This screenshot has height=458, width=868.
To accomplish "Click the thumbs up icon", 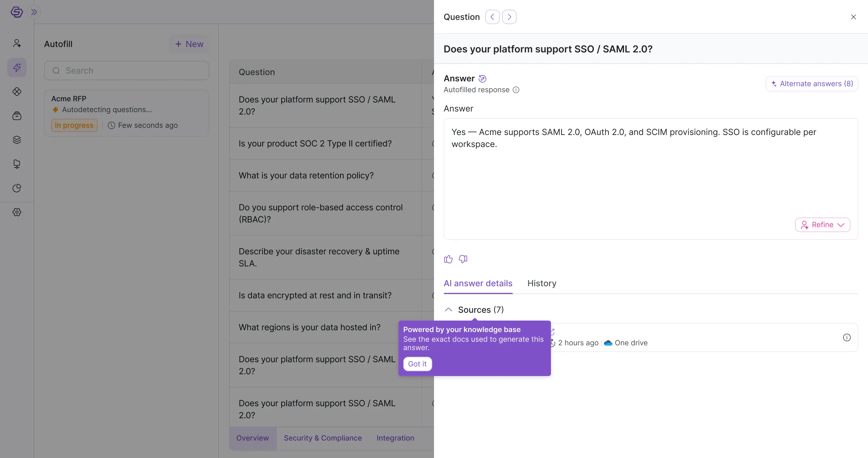I will click(448, 259).
